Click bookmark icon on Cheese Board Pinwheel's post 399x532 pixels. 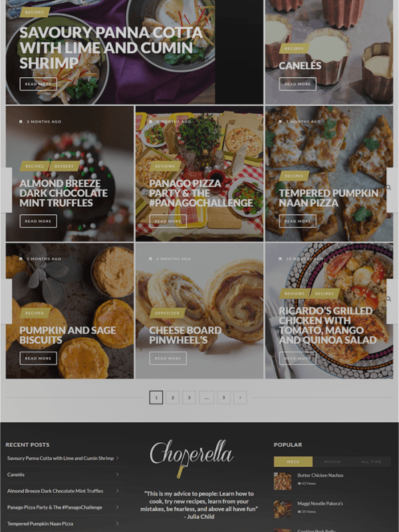point(151,259)
